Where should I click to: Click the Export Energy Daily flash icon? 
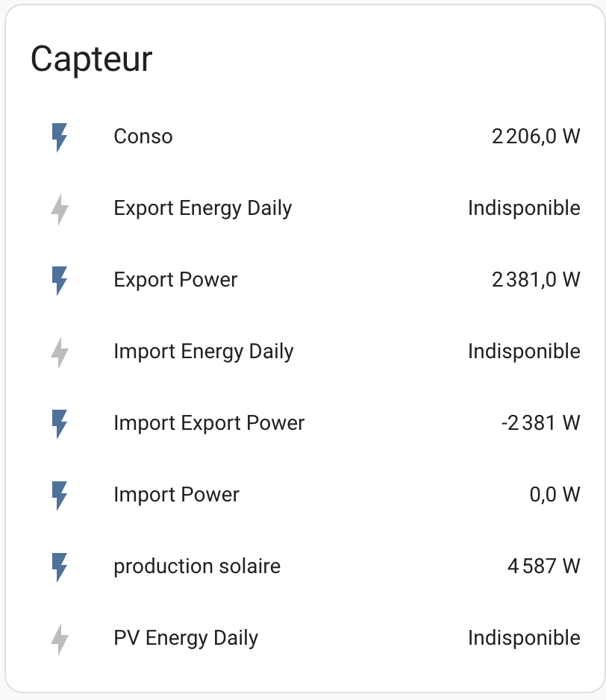click(60, 209)
